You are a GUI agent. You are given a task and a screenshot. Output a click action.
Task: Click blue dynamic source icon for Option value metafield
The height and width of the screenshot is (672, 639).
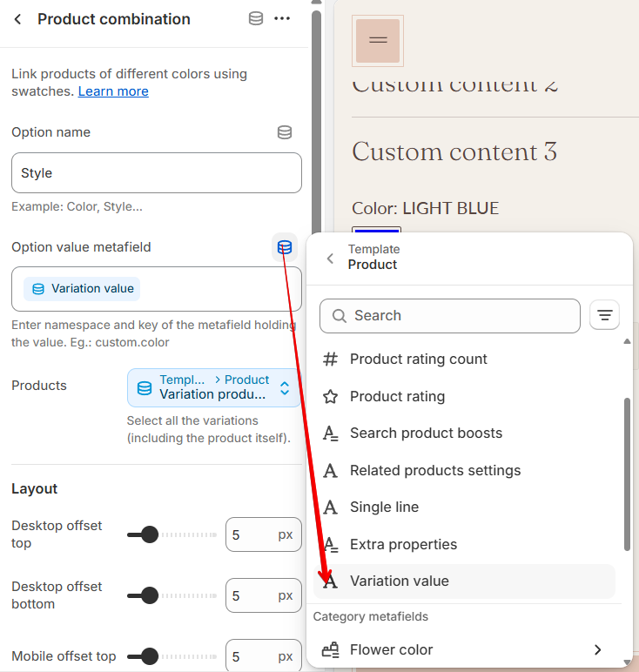pos(285,247)
